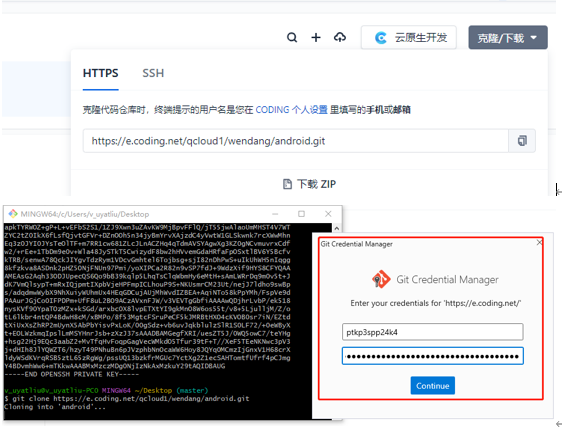
Task: Switch to the HTTPS tab
Action: (100, 73)
